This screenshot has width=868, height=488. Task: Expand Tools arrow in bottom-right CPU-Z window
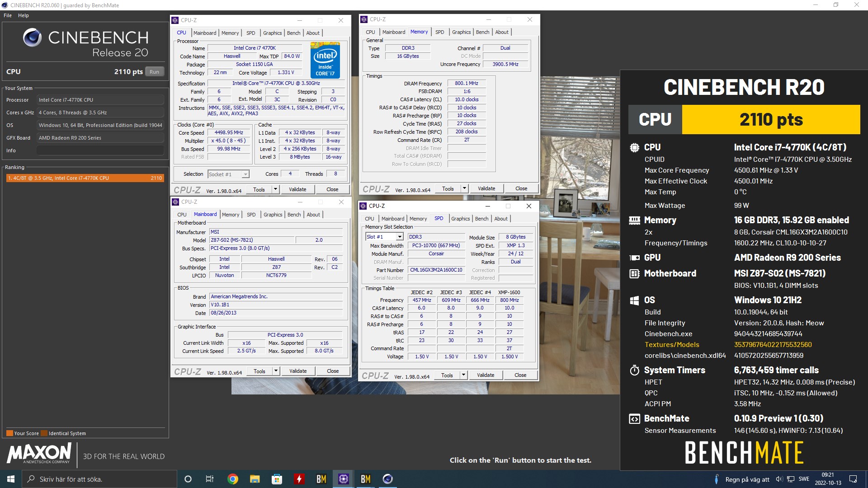[463, 375]
